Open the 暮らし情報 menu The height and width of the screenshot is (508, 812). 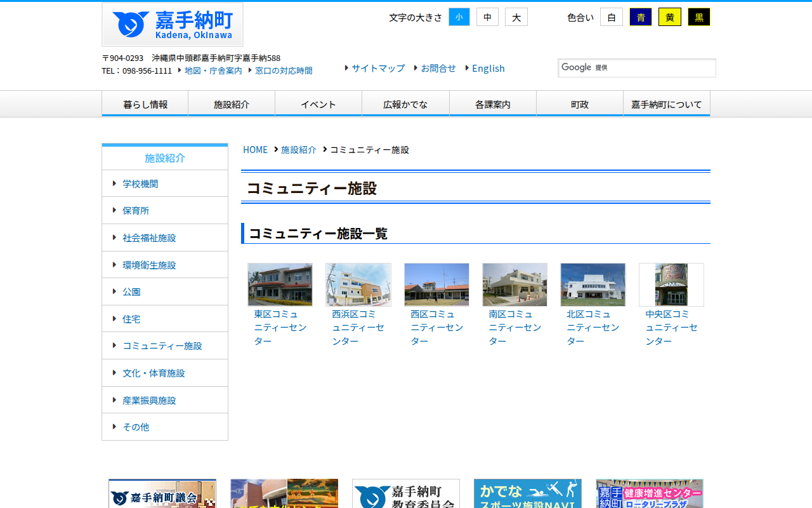[x=145, y=103]
